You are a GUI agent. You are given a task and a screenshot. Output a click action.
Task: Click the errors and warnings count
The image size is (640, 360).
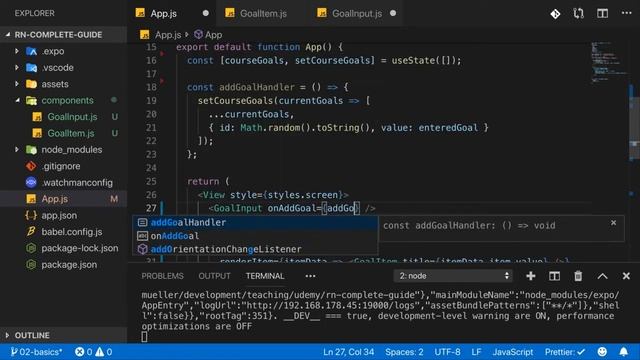click(x=93, y=351)
